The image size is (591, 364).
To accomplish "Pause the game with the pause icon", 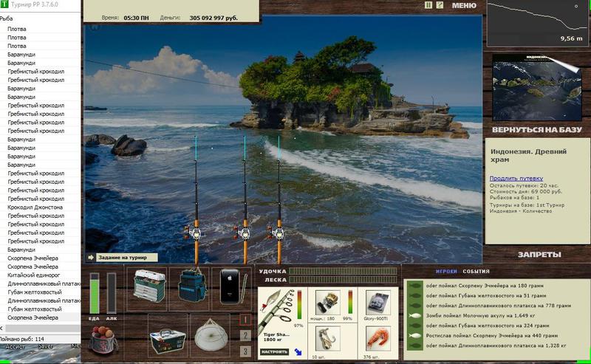I will (x=428, y=5).
